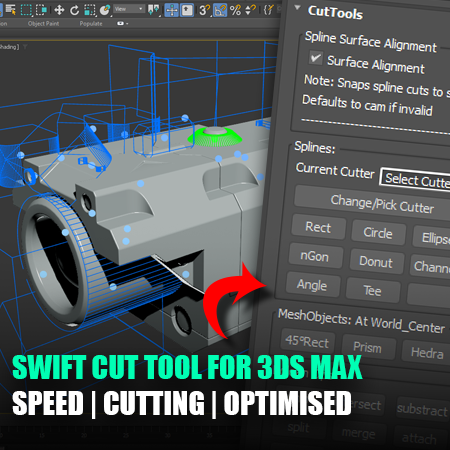Open the ribbon options dropdown arrow

coord(127,24)
